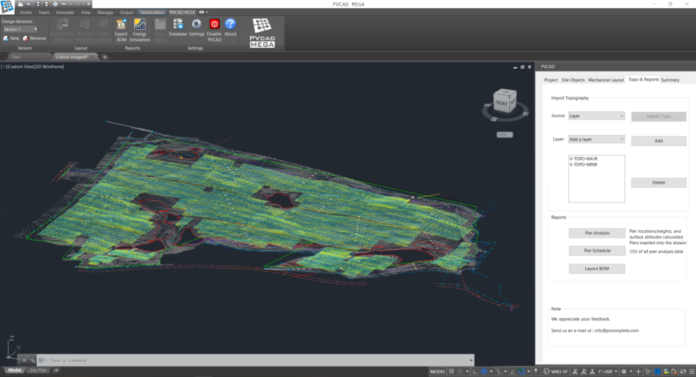Toggle ortho mode in status bar

click(x=475, y=372)
